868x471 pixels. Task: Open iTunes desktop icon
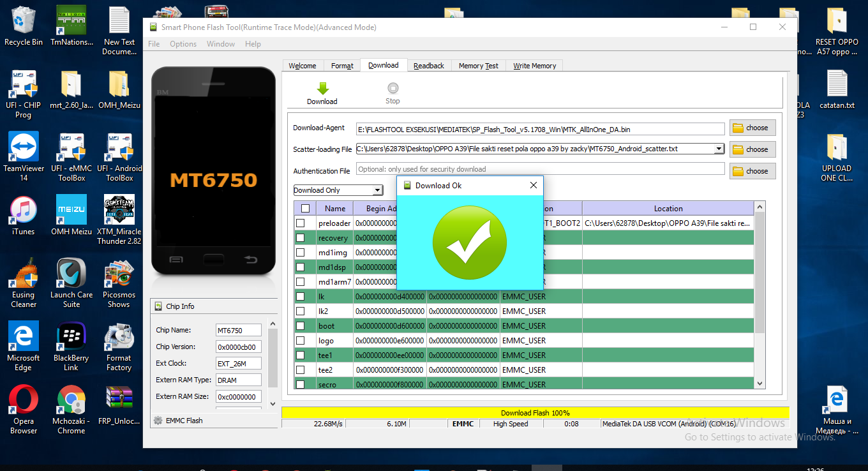pos(24,211)
